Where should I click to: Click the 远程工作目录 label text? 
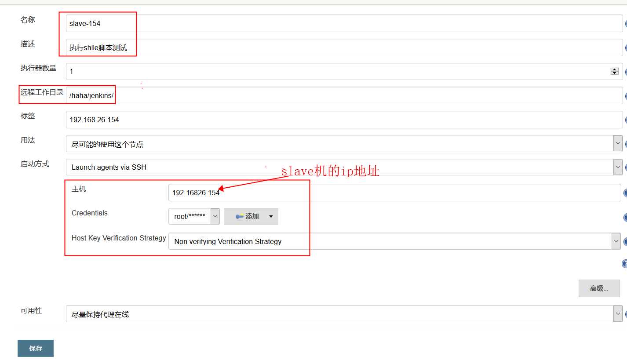pyautogui.click(x=42, y=92)
